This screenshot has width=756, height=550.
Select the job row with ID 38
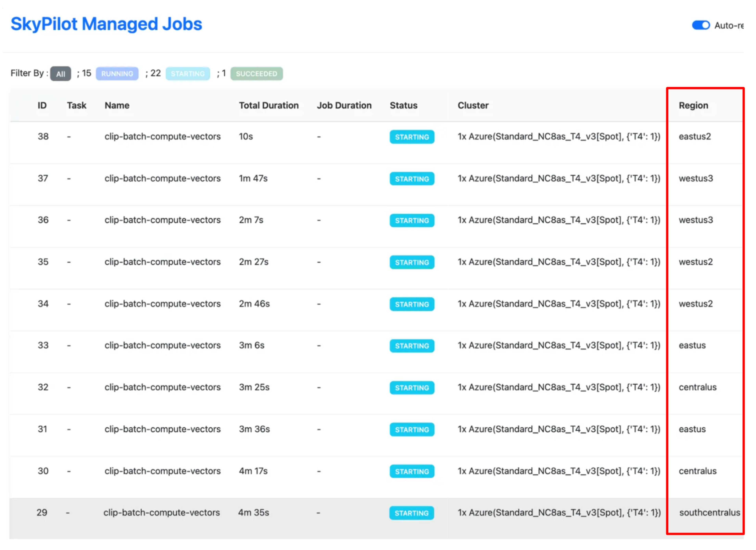coord(377,142)
